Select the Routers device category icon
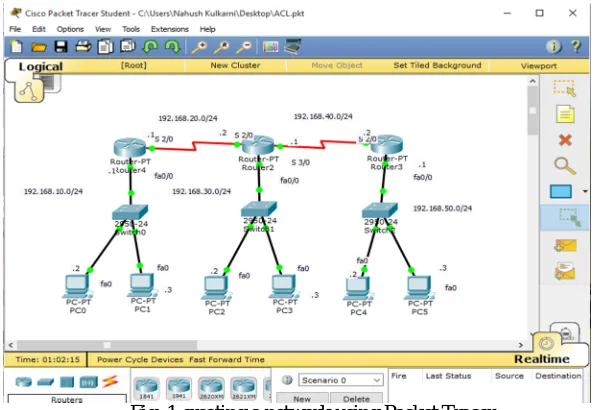 23,382
